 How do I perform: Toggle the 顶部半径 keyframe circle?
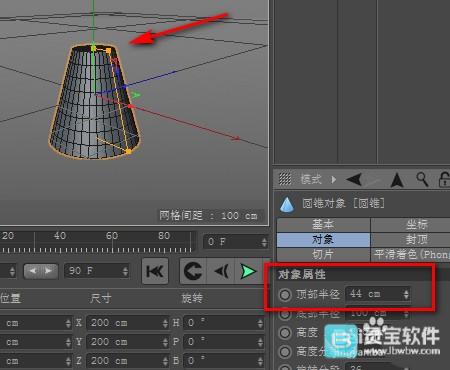285,295
